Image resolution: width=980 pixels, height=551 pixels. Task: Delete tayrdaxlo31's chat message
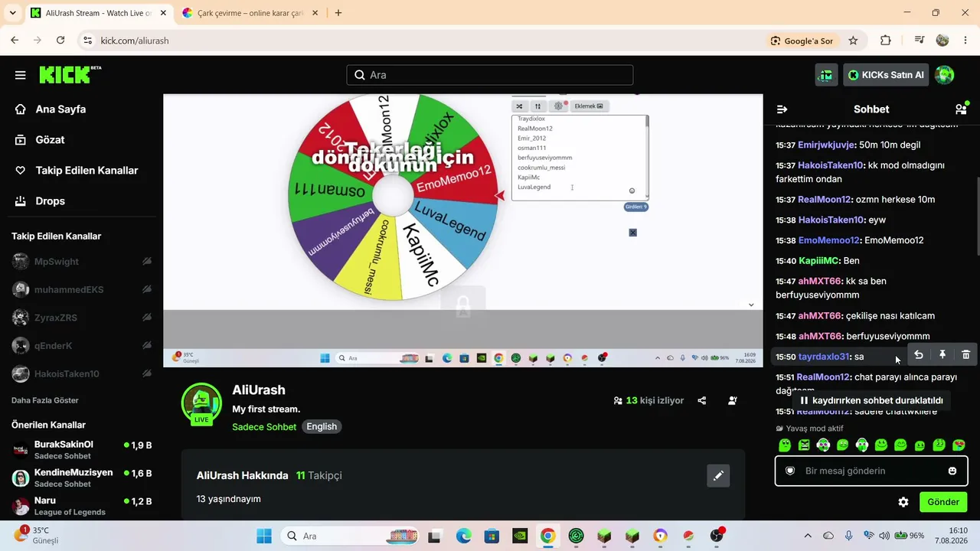click(x=966, y=354)
